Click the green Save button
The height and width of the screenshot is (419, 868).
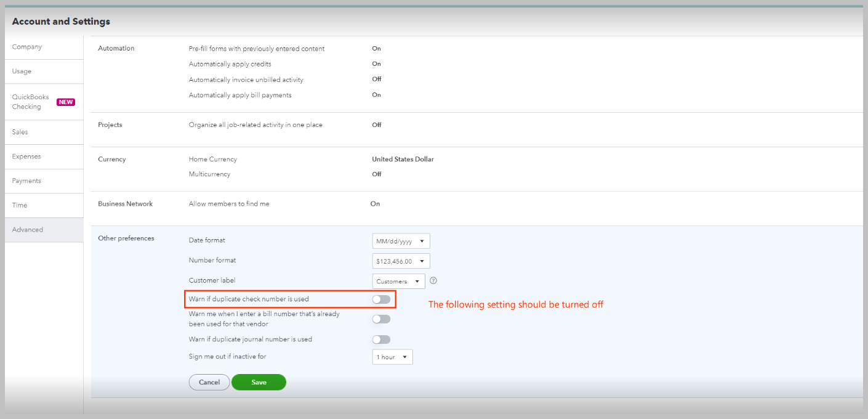coord(259,382)
